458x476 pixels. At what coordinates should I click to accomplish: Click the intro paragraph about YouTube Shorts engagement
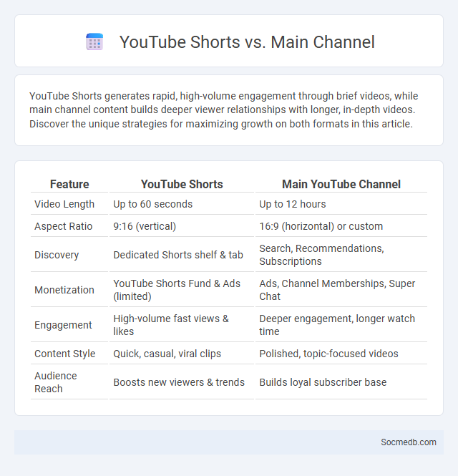pos(224,110)
